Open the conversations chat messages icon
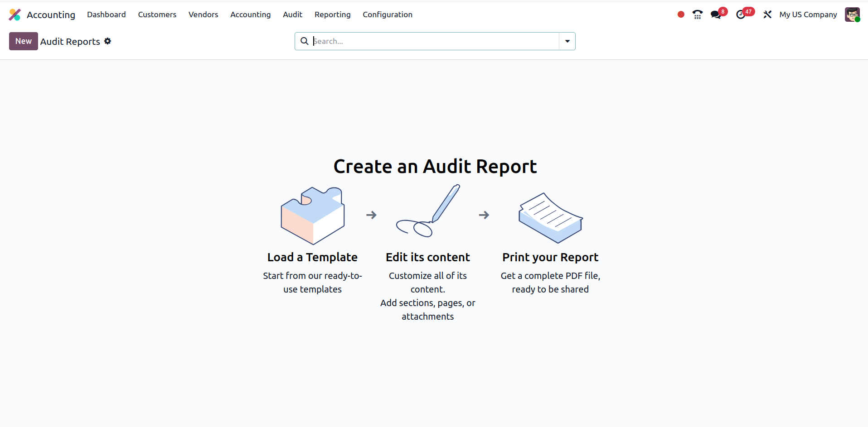Viewport: 868px width, 427px height. [x=716, y=15]
